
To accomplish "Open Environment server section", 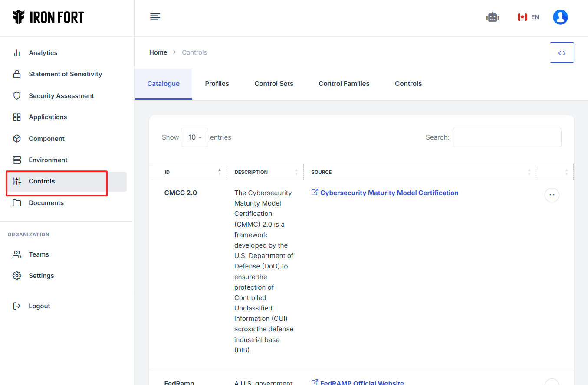I will pyautogui.click(x=48, y=160).
